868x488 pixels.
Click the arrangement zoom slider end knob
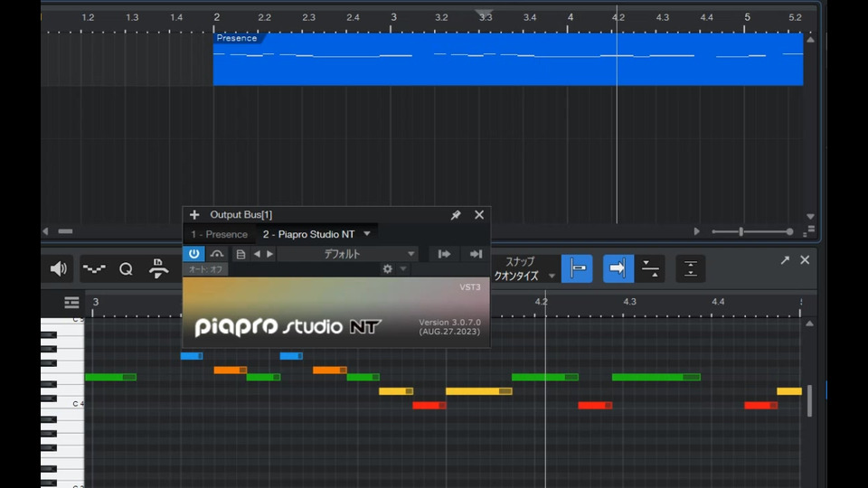789,232
